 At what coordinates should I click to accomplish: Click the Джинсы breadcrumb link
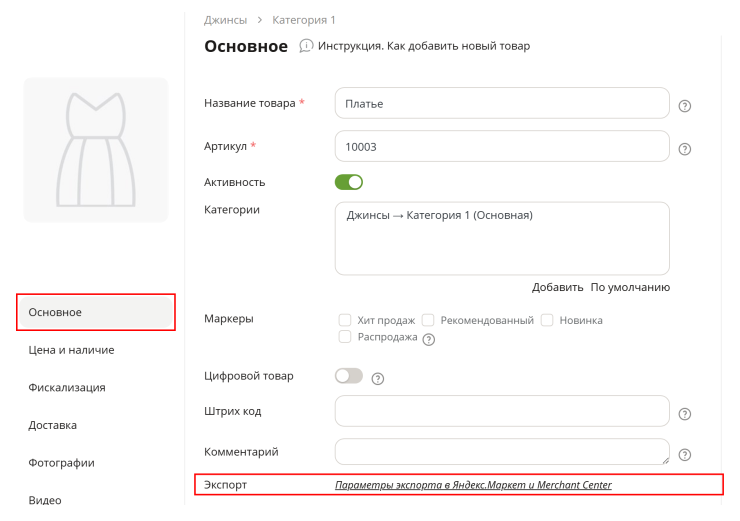pyautogui.click(x=226, y=20)
